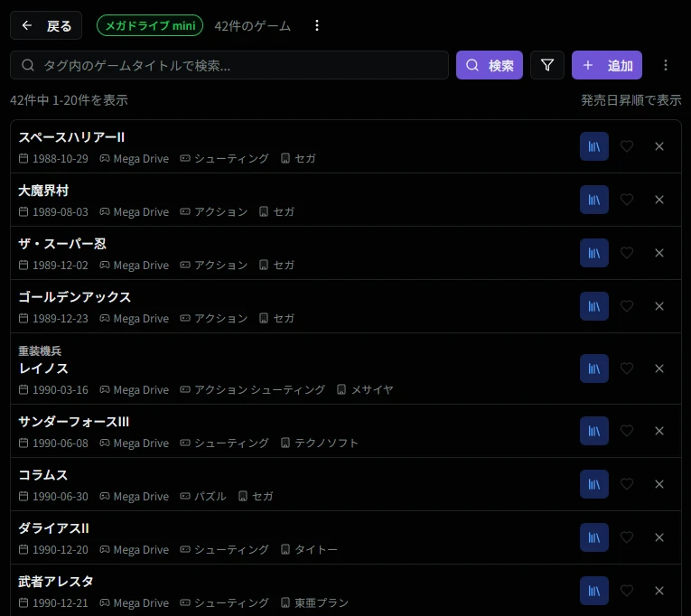
Task: Focus the タグ内のゲームタイトルで検索 search field
Action: point(229,65)
